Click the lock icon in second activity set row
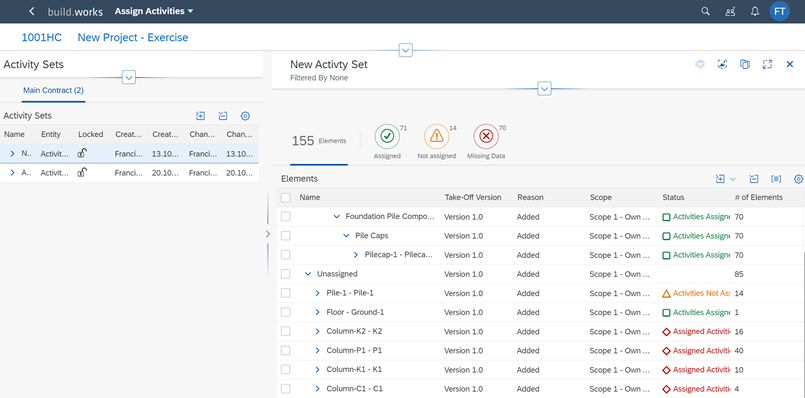Image resolution: width=805 pixels, height=398 pixels. tap(82, 173)
